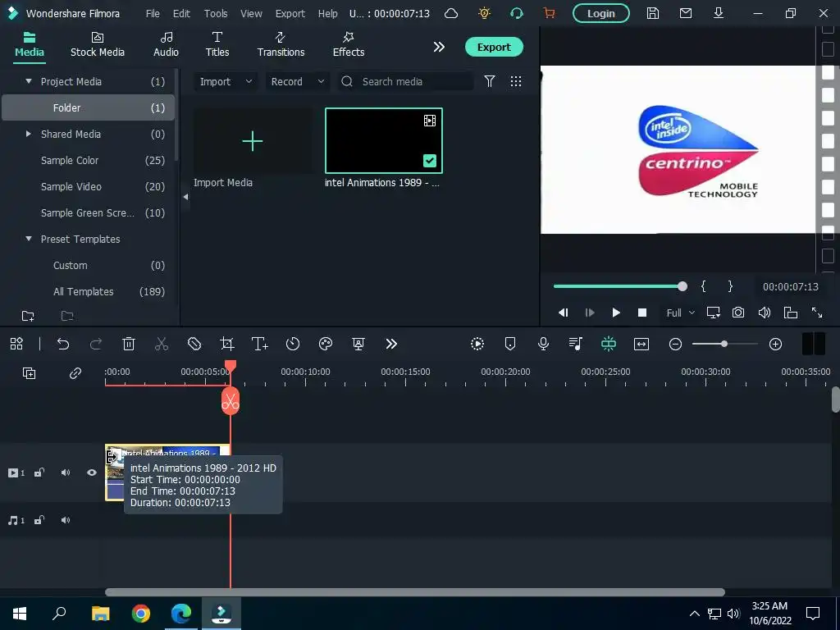Toggle timeline snapping icon
The width and height of the screenshot is (840, 630).
[x=609, y=344]
